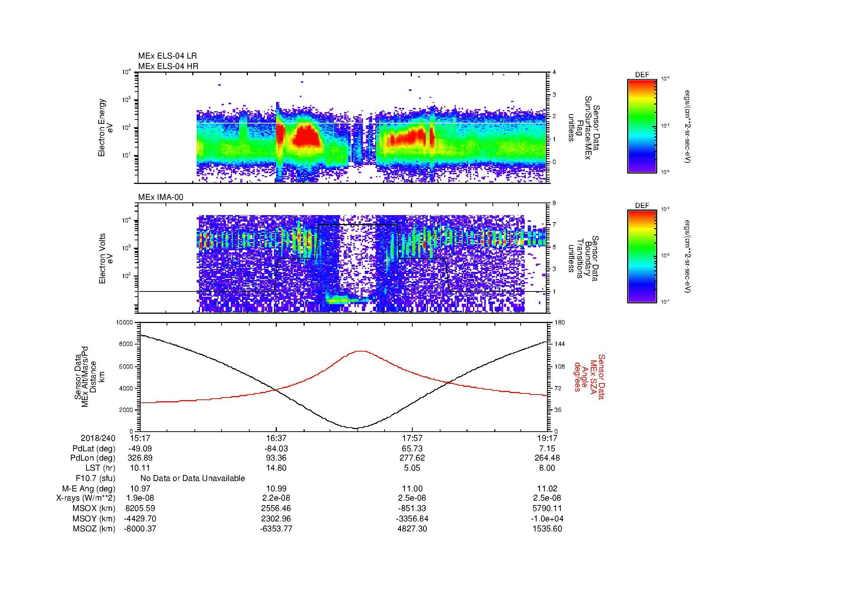Click the 'Sun/Surface/MEx Flag' axis label

(x=585, y=128)
